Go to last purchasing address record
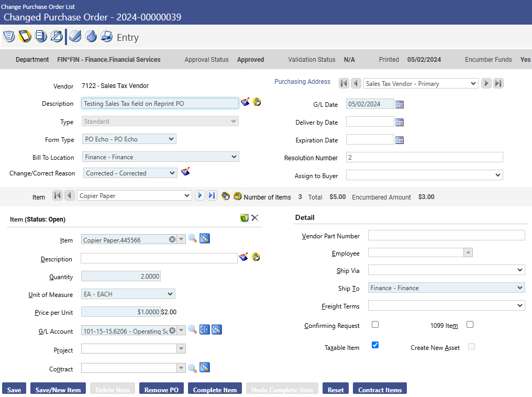This screenshot has width=532, height=397. click(498, 83)
